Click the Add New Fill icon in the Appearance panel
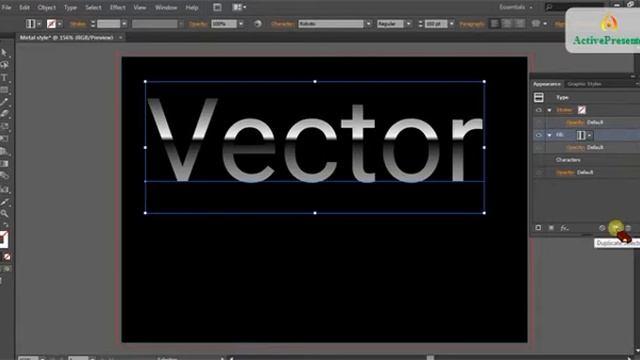Image resolution: width=640 pixels, height=360 pixels. 551,228
